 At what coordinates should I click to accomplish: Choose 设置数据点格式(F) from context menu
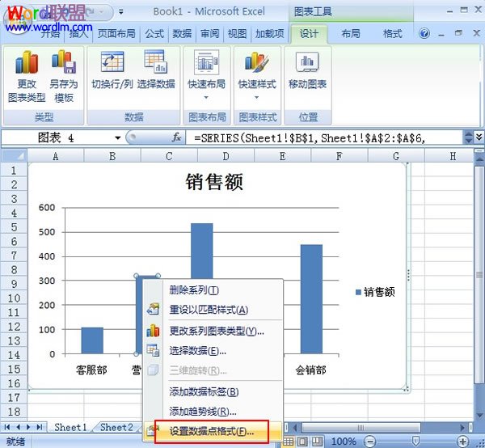click(x=212, y=431)
